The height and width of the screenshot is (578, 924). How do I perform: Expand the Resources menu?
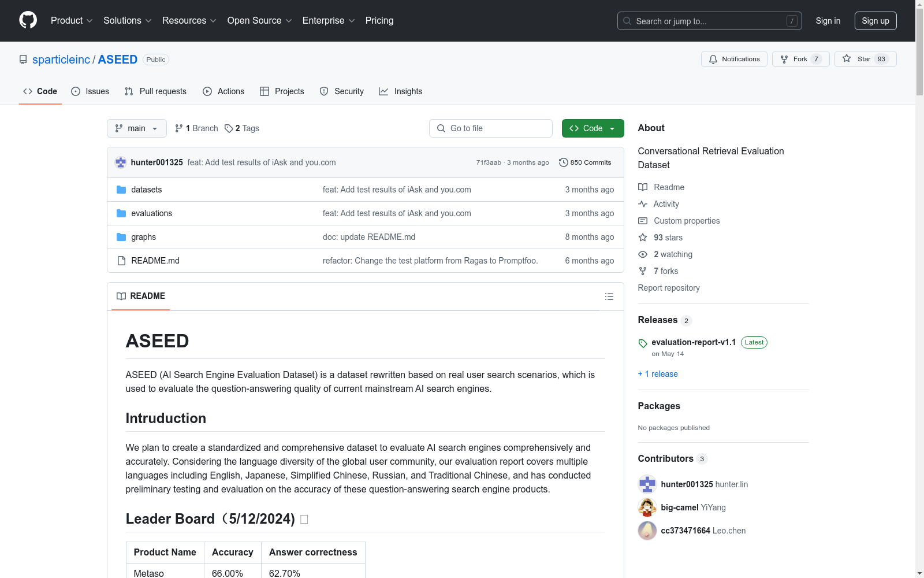click(x=189, y=21)
